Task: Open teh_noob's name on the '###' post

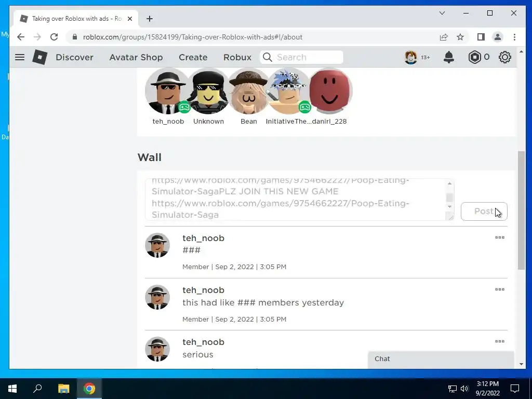Action: point(203,238)
